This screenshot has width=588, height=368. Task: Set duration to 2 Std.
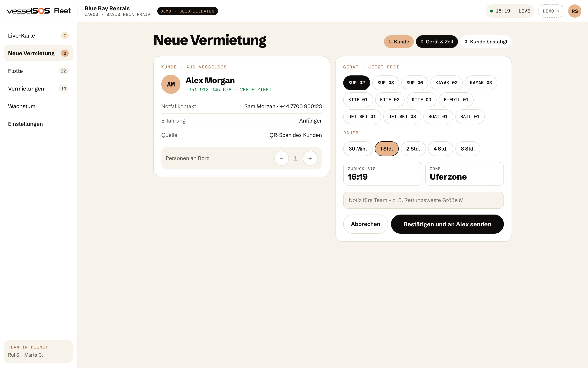click(413, 149)
